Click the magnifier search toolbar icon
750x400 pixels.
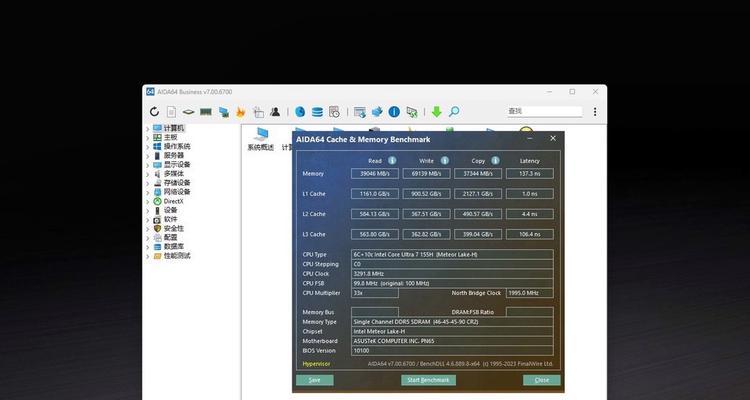point(454,112)
